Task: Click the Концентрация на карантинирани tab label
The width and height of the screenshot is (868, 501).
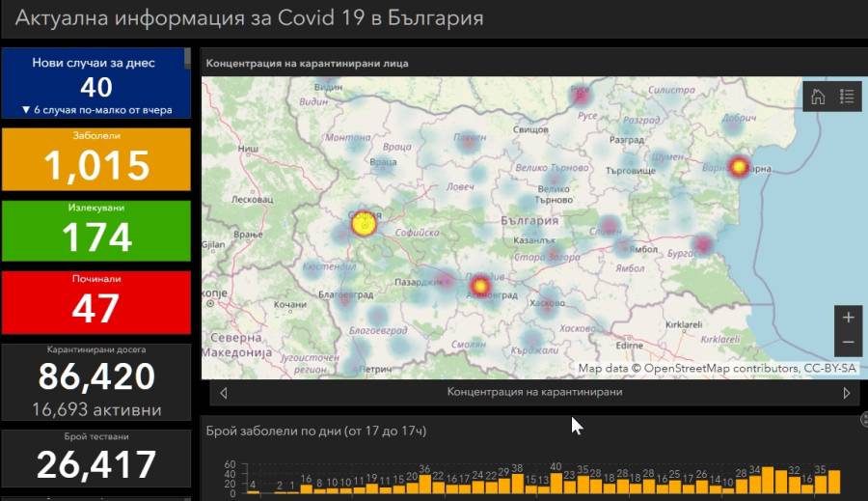Action: point(534,393)
